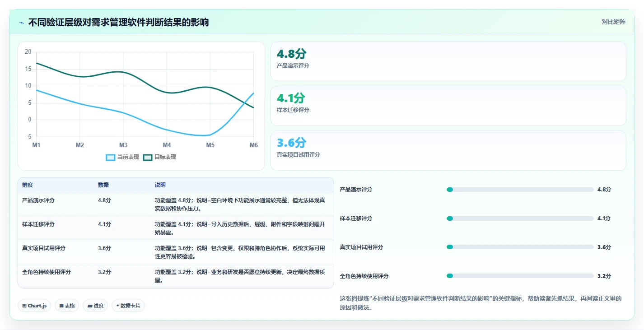Click icon inside 进度 chip
644x330 pixels.
90,306
